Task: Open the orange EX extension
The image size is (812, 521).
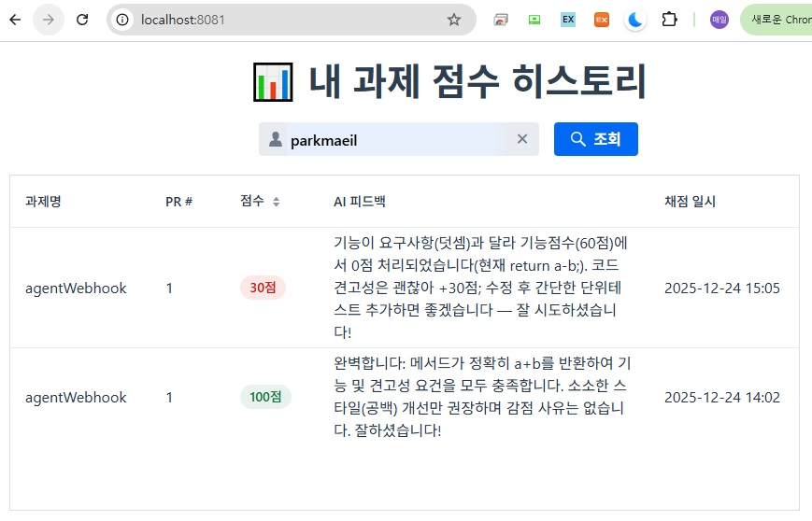Action: (x=602, y=20)
